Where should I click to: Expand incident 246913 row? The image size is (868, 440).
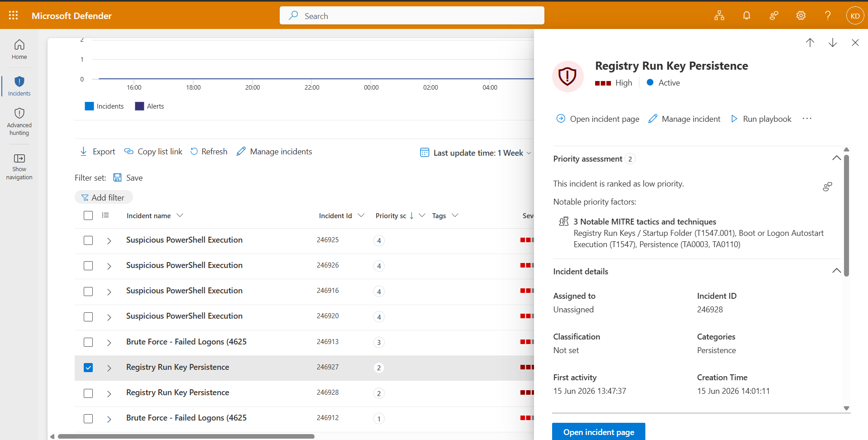[109, 343]
